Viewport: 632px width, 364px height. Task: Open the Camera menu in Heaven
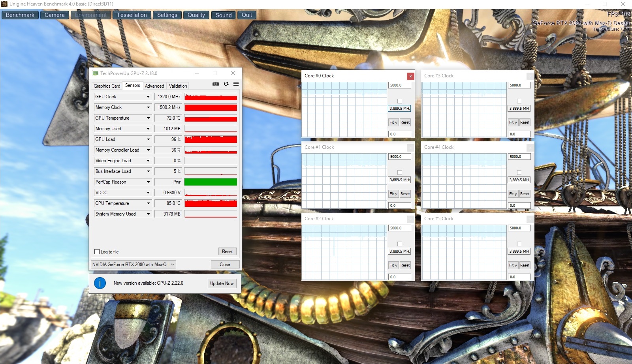[x=55, y=15]
